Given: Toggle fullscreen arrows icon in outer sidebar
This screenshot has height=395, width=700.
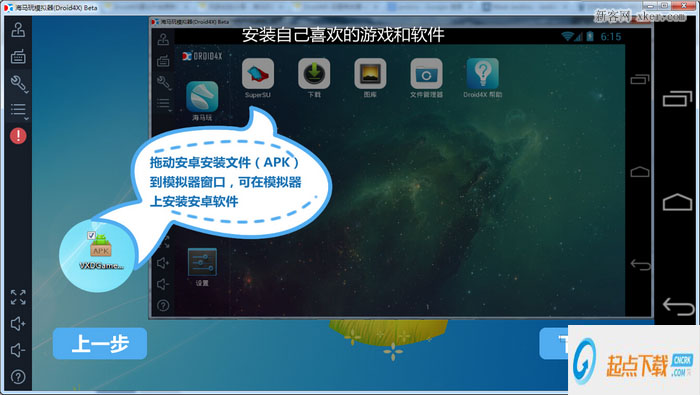Looking at the screenshot, I should click(18, 297).
